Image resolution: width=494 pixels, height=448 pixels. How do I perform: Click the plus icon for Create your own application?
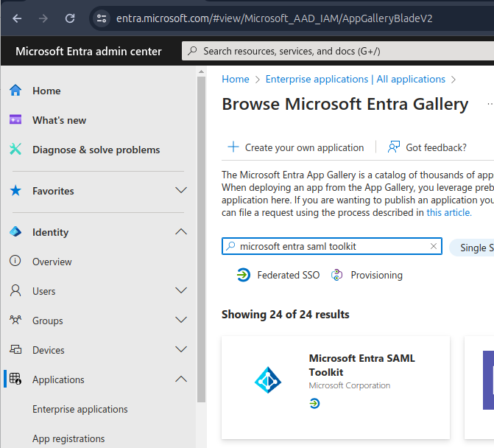[233, 147]
